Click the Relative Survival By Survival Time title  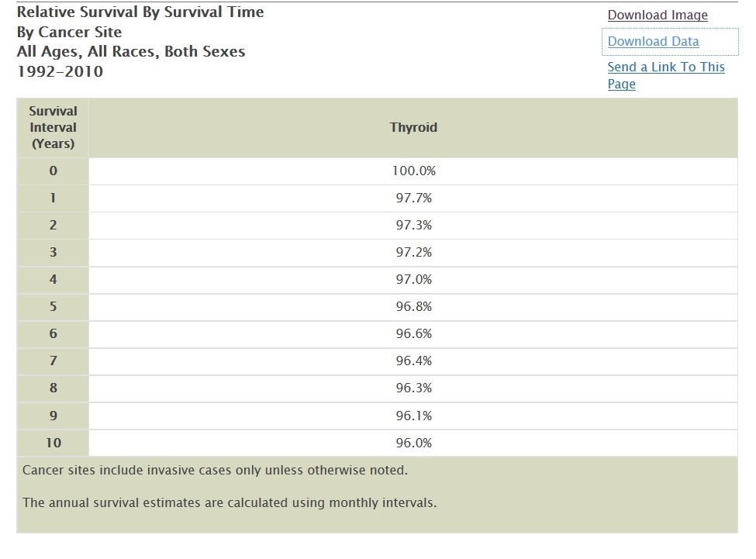pyautogui.click(x=140, y=12)
